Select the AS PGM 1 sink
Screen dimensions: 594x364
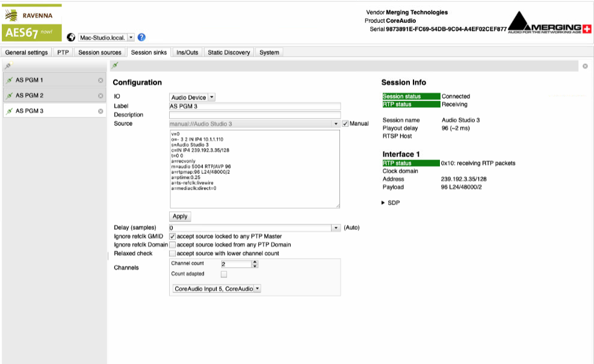[54, 80]
